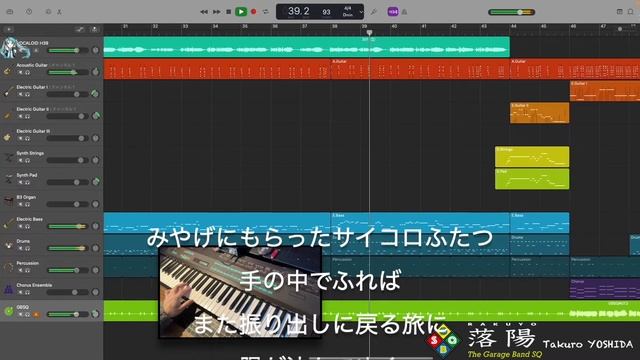Viewport: 640px width, 360px height.
Task: Select the Electric Bass track icon
Action: pyautogui.click(x=8, y=223)
